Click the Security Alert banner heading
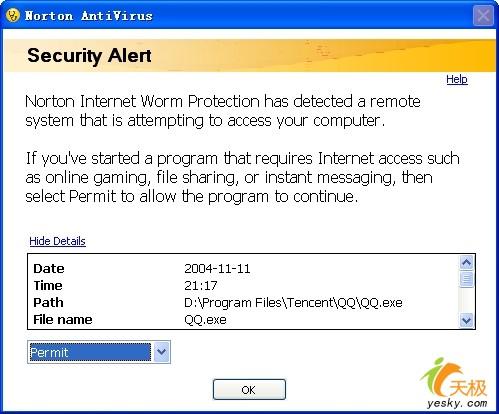Image resolution: width=499 pixels, height=414 pixels. [89, 55]
